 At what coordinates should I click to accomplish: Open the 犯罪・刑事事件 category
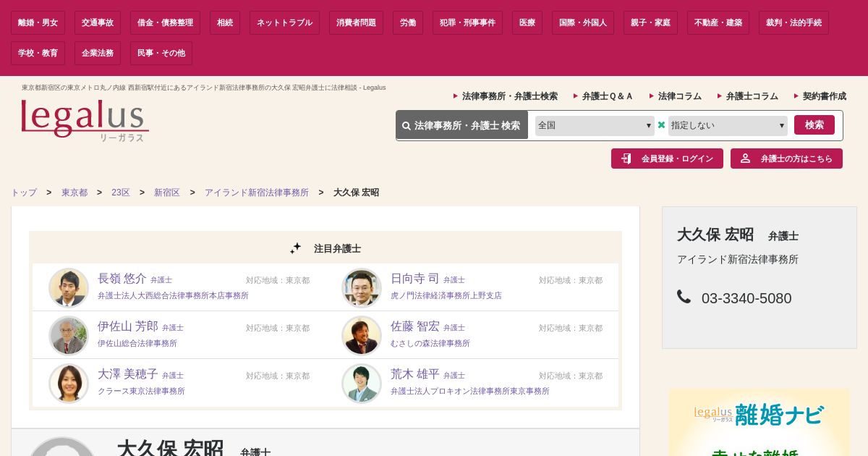click(x=467, y=22)
